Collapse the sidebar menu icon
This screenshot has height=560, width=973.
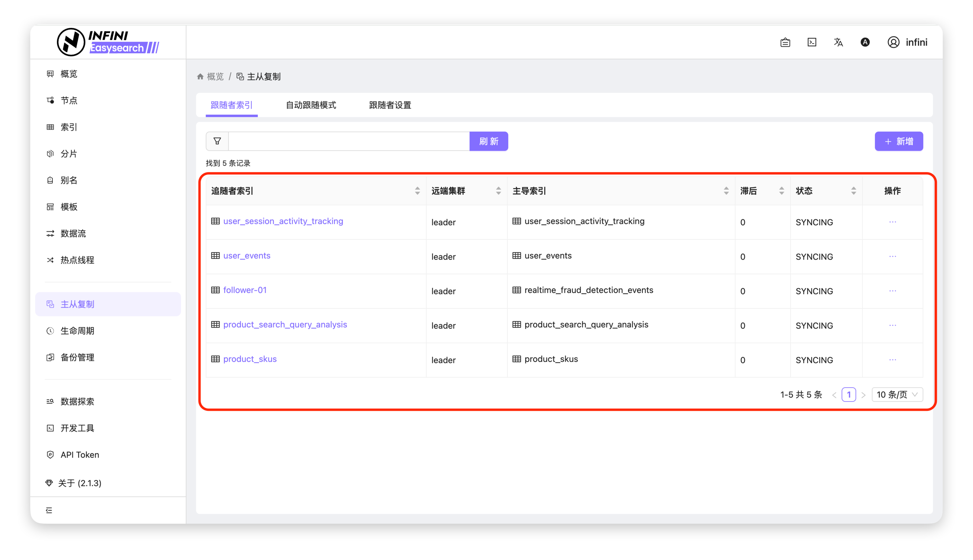(49, 510)
